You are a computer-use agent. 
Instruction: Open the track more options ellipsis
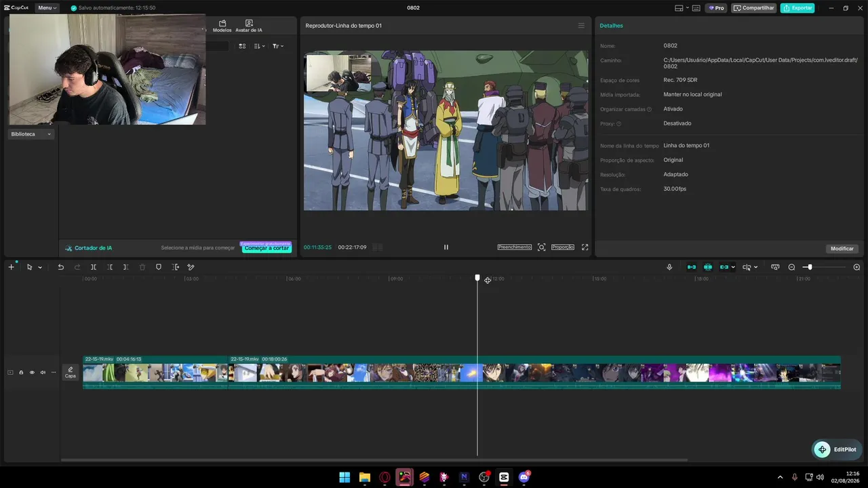click(x=54, y=372)
